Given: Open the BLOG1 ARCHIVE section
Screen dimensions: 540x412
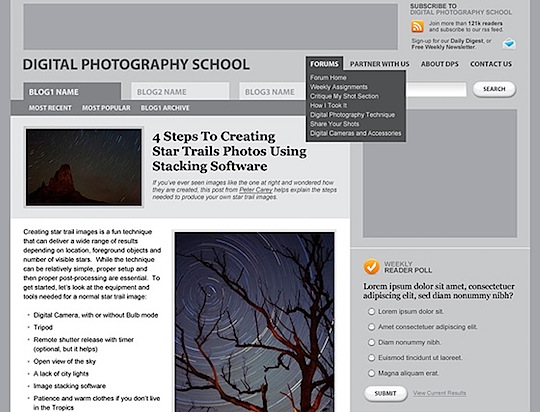Looking at the screenshot, I should pos(165,108).
